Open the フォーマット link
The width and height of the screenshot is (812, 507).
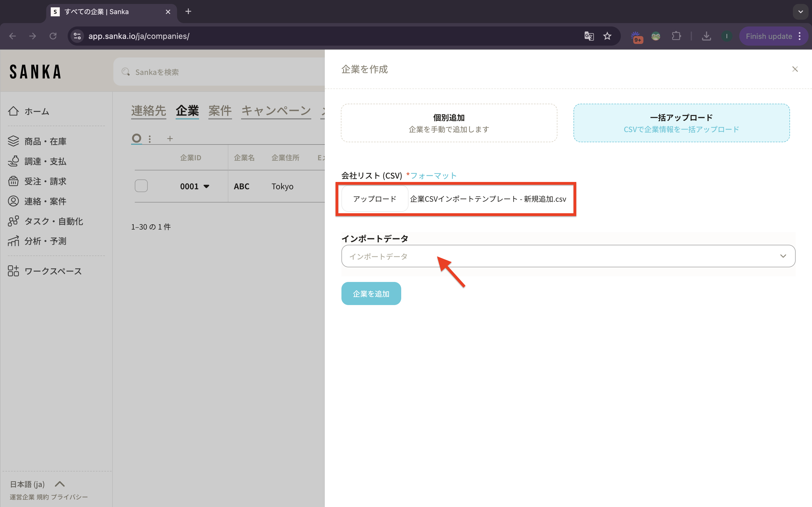coord(433,175)
